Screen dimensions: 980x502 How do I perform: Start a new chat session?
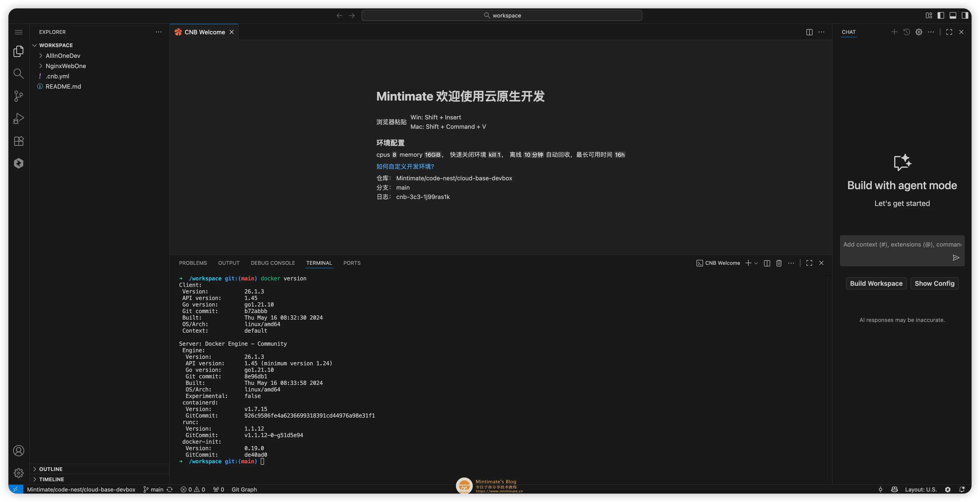coord(894,32)
